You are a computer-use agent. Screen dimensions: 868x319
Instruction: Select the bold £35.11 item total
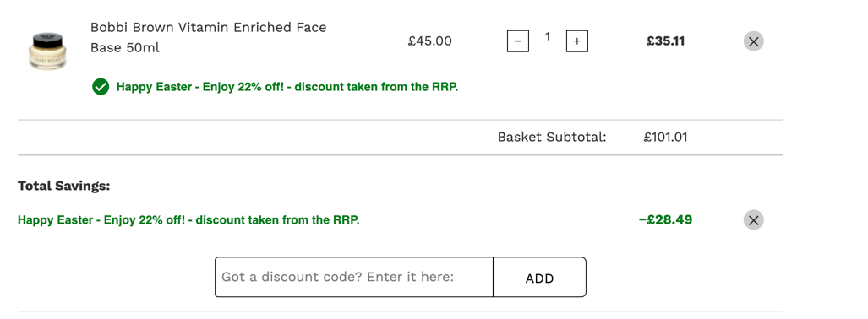(665, 41)
